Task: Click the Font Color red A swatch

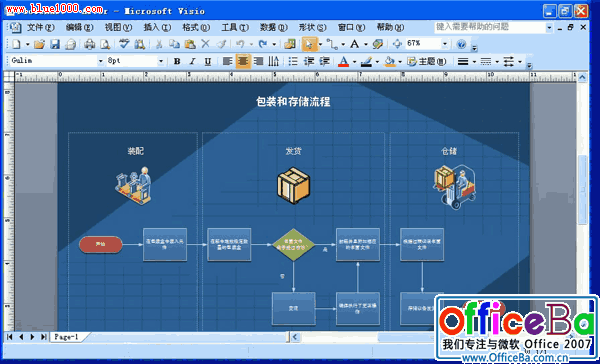Action: pos(343,61)
